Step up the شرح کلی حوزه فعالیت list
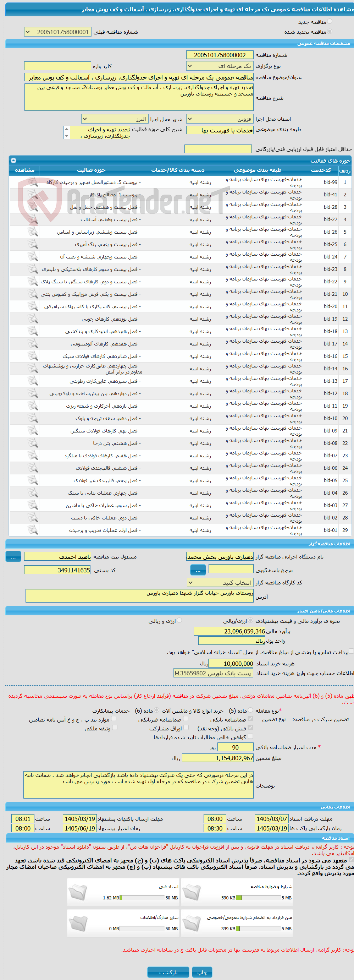This screenshot has height=980, width=354. coord(67,129)
